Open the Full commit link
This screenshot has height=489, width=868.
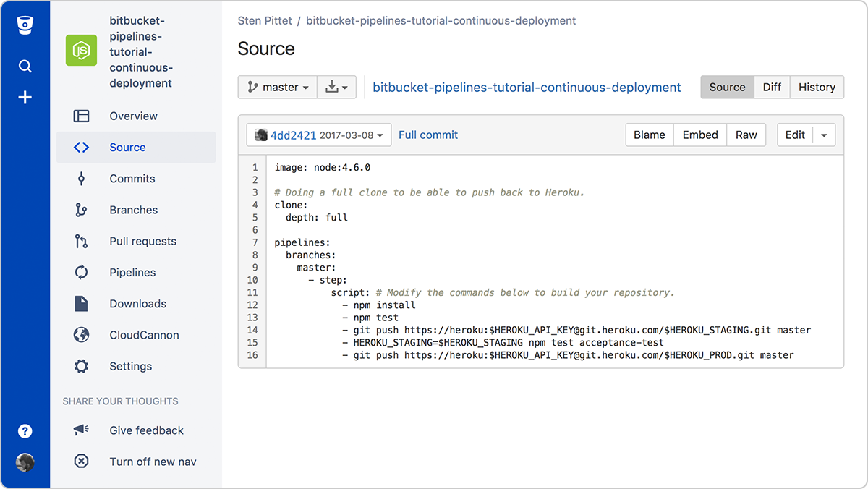tap(427, 134)
